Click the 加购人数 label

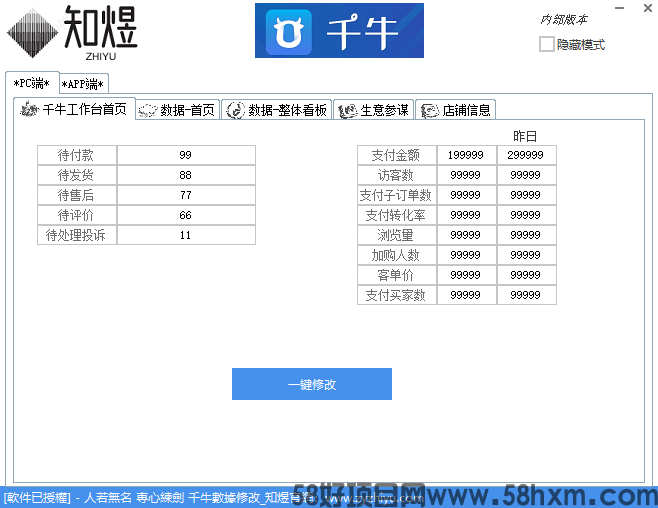[396, 255]
